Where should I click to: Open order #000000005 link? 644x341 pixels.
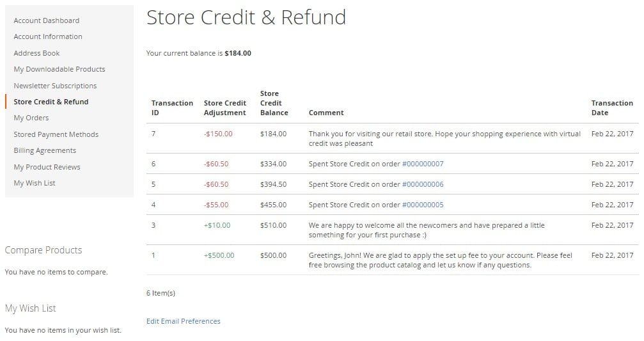(x=423, y=205)
